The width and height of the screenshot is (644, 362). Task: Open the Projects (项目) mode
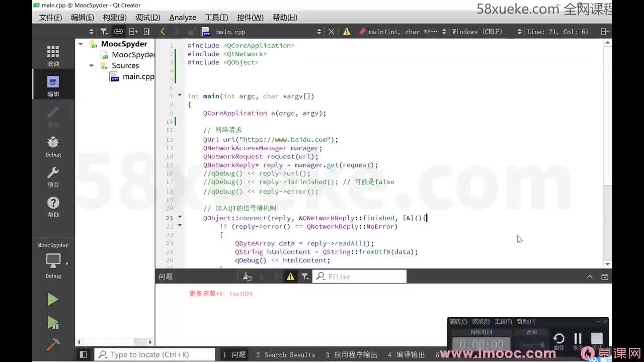(53, 176)
